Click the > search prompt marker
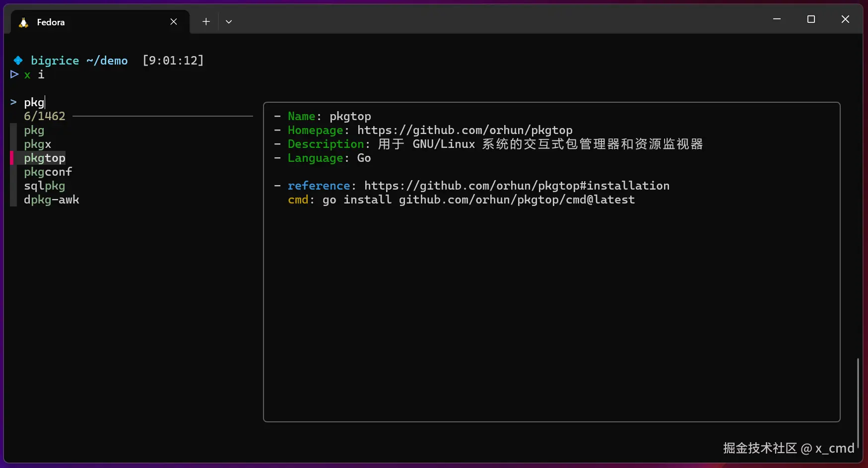 (x=13, y=102)
